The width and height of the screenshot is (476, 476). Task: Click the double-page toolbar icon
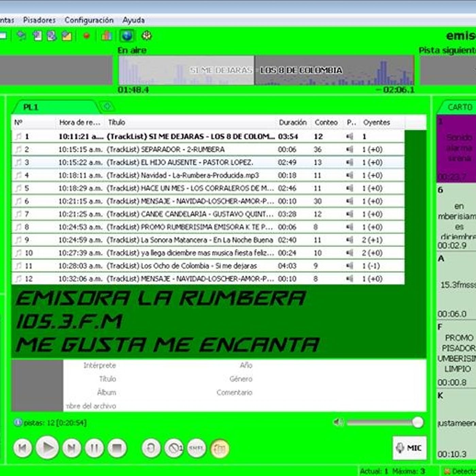tap(52, 36)
